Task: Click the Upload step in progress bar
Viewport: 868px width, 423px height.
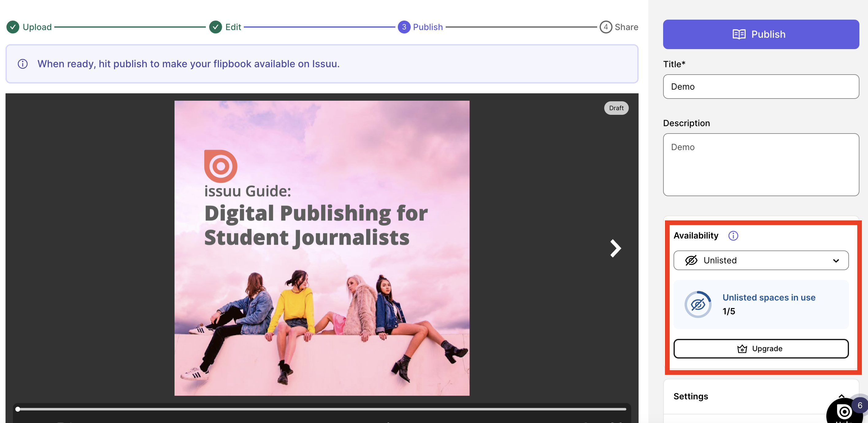Action: click(29, 27)
